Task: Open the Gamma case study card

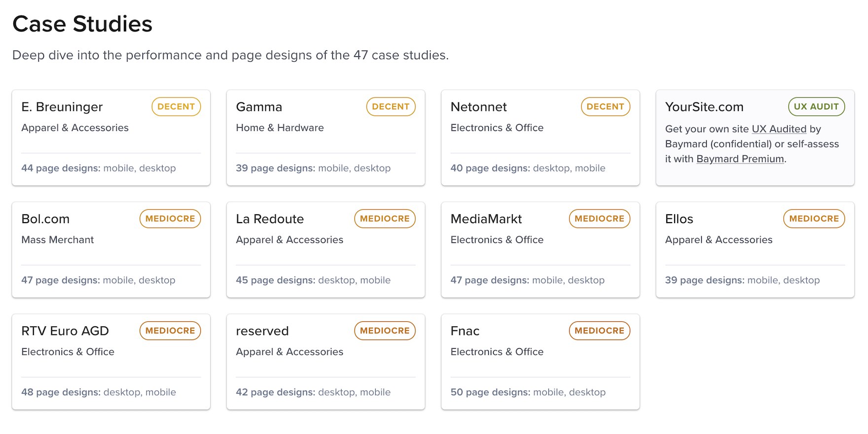Action: [259, 107]
